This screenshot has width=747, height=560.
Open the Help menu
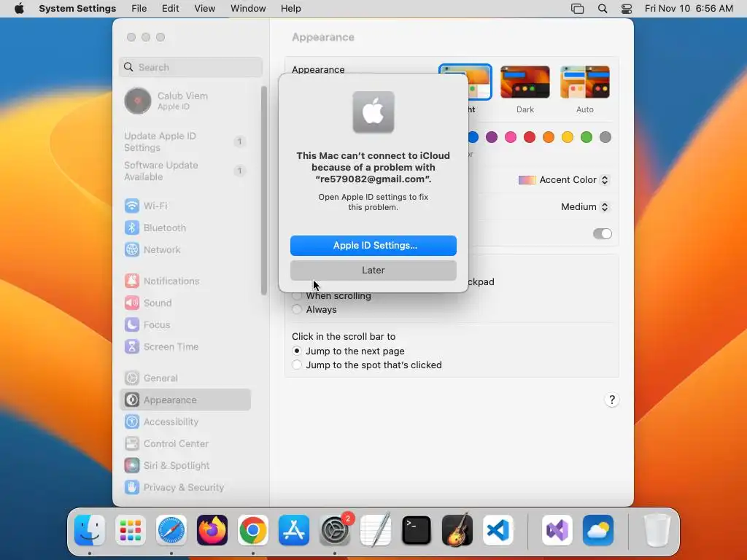click(290, 9)
